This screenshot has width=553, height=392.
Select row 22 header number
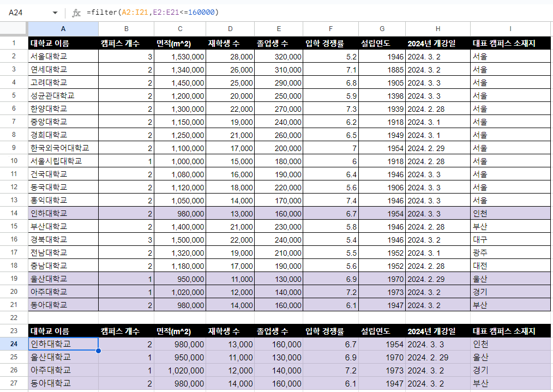click(x=14, y=318)
